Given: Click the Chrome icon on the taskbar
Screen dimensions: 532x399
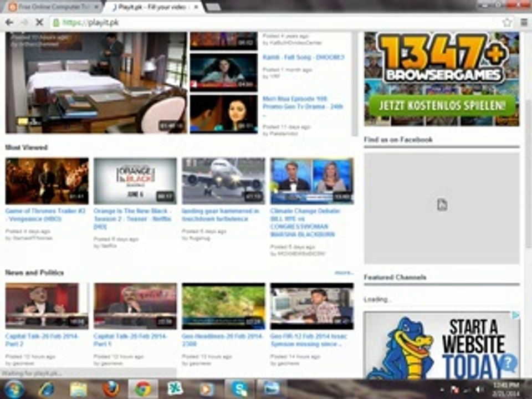Looking at the screenshot, I should (143, 389).
